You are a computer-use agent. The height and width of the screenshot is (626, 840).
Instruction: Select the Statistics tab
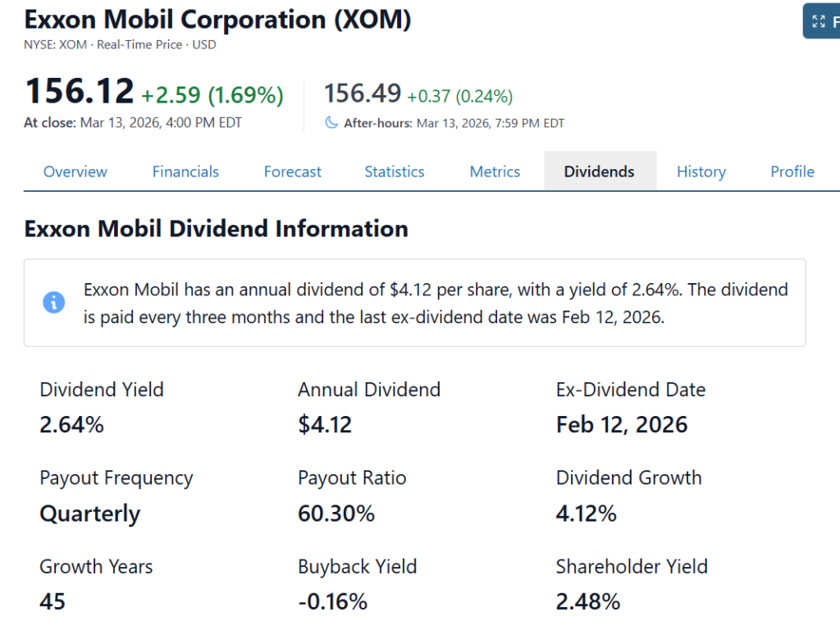click(395, 171)
